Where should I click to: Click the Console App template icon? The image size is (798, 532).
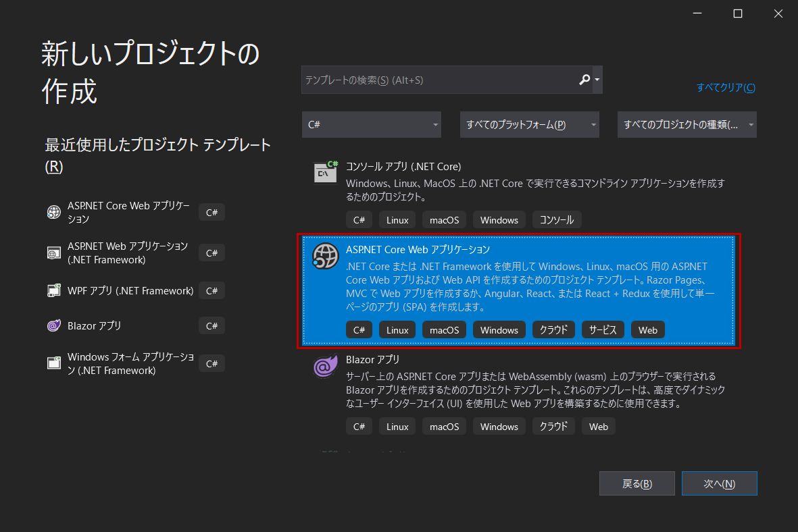[x=326, y=172]
